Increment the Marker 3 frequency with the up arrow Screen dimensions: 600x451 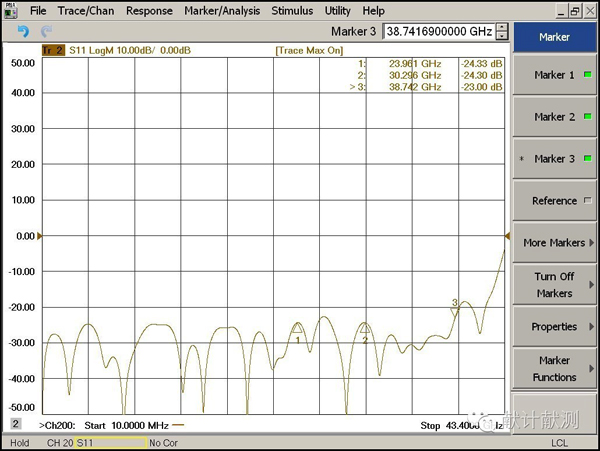[502, 27]
